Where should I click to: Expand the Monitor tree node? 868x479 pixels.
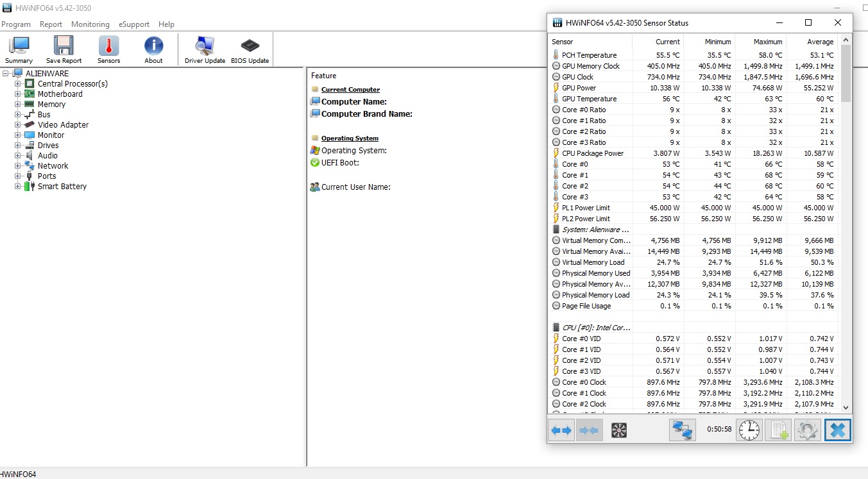18,135
